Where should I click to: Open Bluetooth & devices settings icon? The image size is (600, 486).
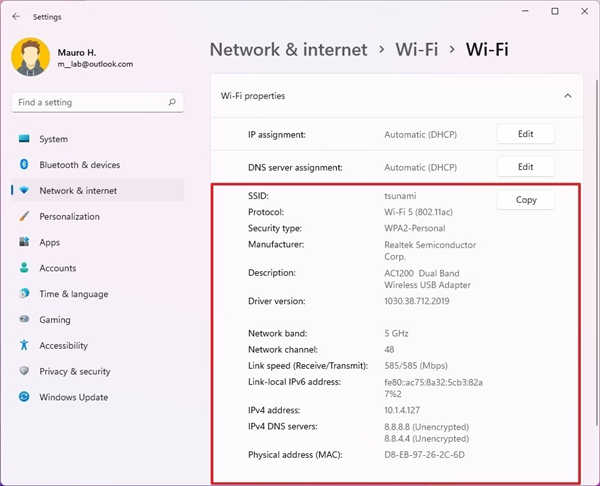pyautogui.click(x=24, y=165)
